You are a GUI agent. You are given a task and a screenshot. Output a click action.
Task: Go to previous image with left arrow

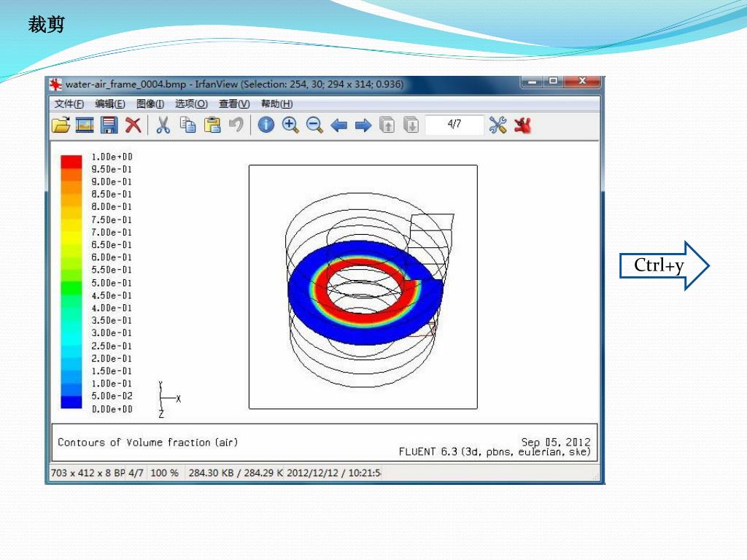click(338, 125)
